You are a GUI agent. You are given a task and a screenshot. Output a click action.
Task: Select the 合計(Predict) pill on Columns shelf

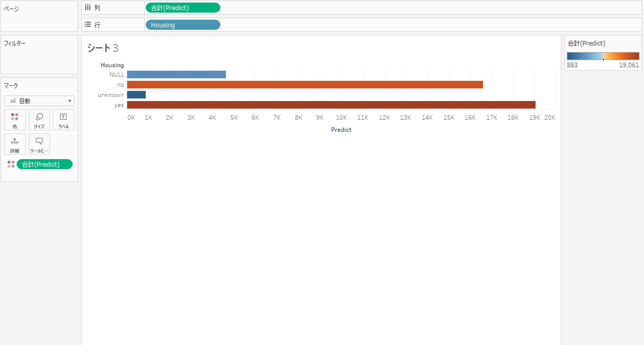(x=182, y=8)
